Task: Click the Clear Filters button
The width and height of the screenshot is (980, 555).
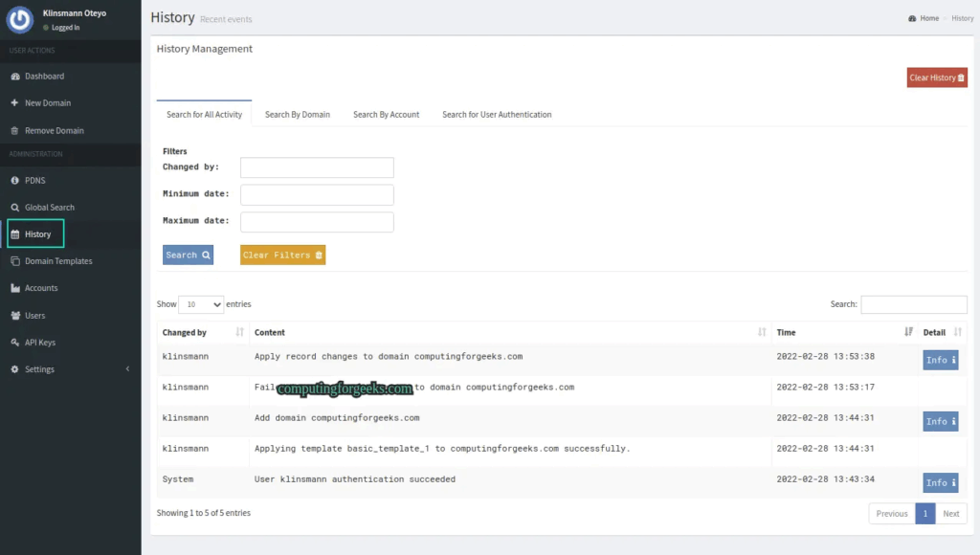Action: click(282, 255)
